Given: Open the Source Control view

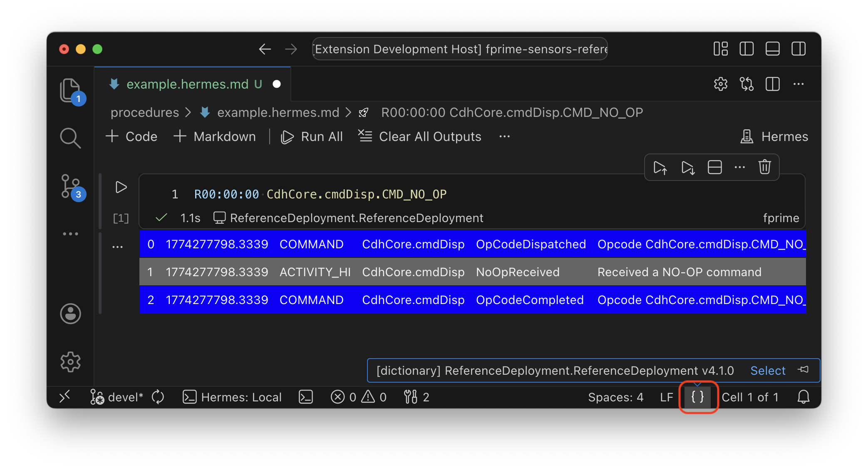Looking at the screenshot, I should click(x=71, y=186).
